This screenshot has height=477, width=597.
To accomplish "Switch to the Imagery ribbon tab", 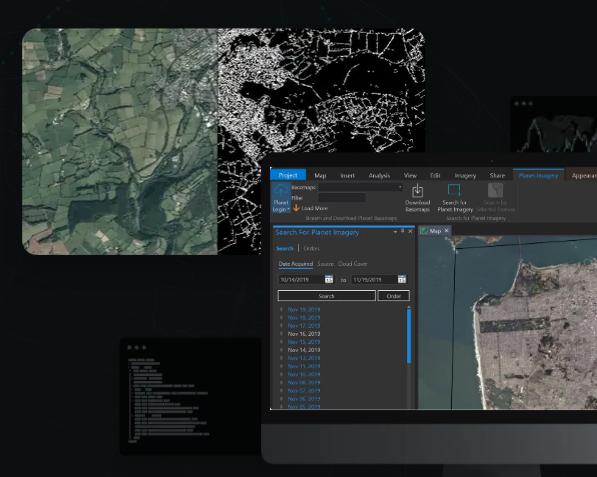I will (x=465, y=175).
